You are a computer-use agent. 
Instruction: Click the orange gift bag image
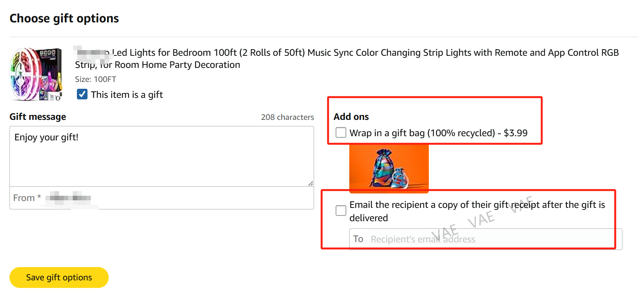pos(389,168)
